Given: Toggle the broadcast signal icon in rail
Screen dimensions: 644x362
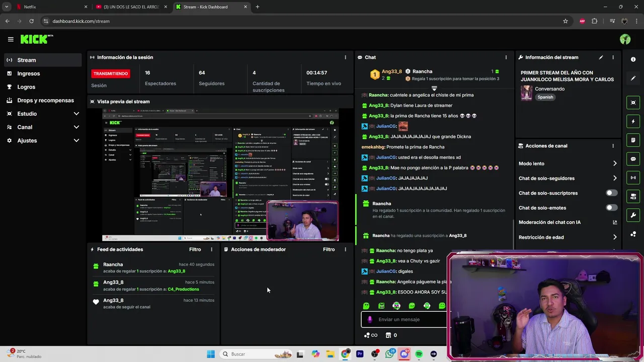Looking at the screenshot, I should [633, 177].
